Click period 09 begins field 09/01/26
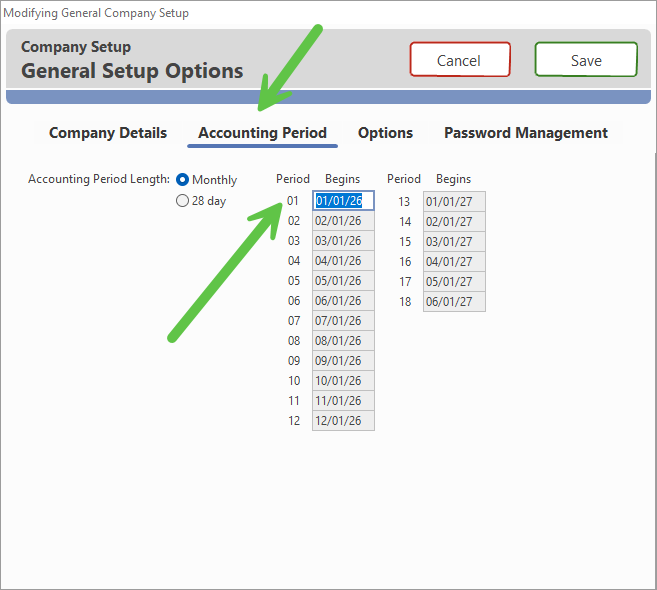The width and height of the screenshot is (657, 590). coord(343,361)
